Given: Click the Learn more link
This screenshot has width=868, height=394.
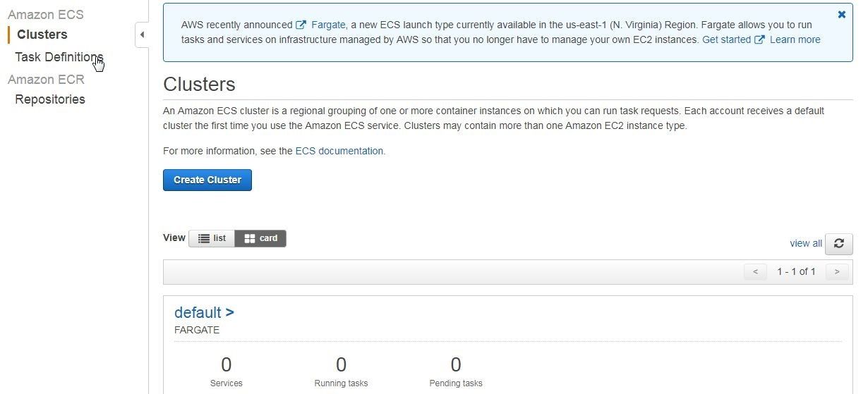Looking at the screenshot, I should [x=795, y=39].
